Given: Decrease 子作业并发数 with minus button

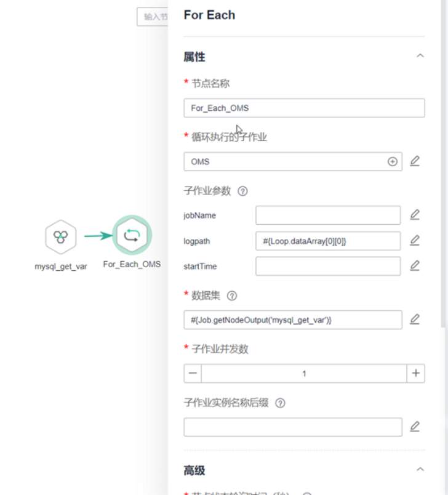Looking at the screenshot, I should point(193,373).
